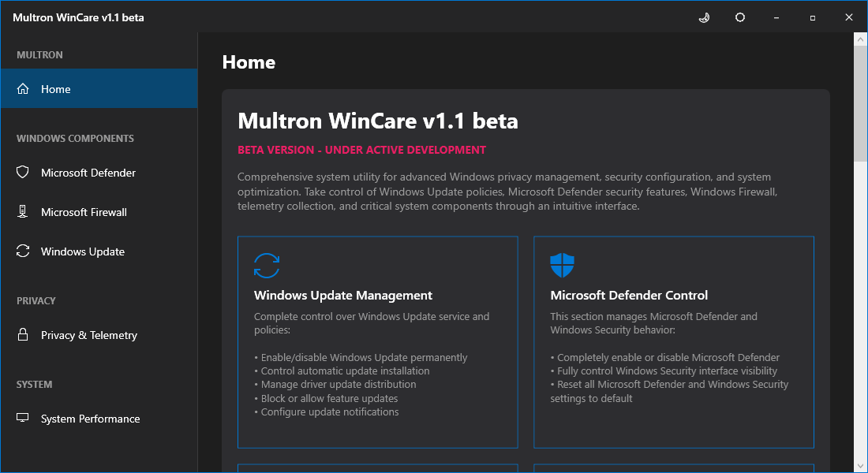Maximize the WinCare window
Screen dimensions: 868x473
[813, 17]
